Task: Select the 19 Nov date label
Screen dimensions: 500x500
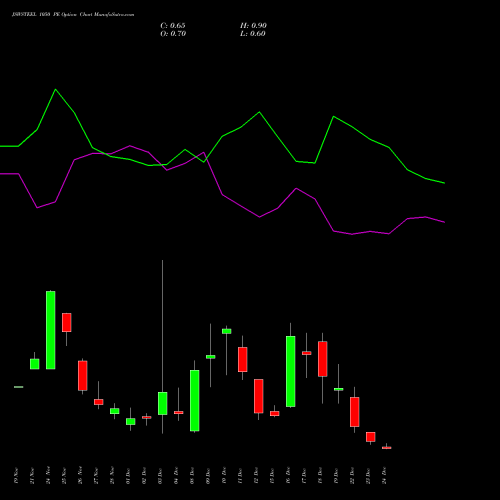Action: [x=16, y=476]
